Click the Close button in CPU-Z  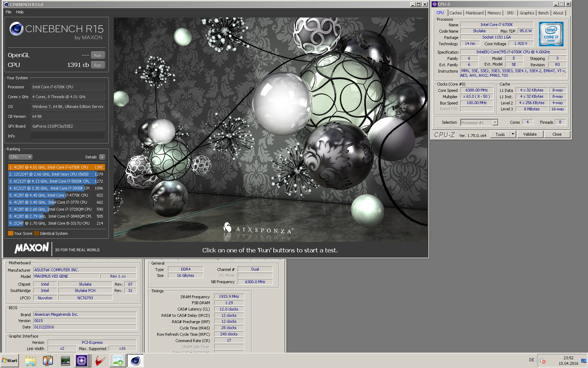(x=557, y=134)
